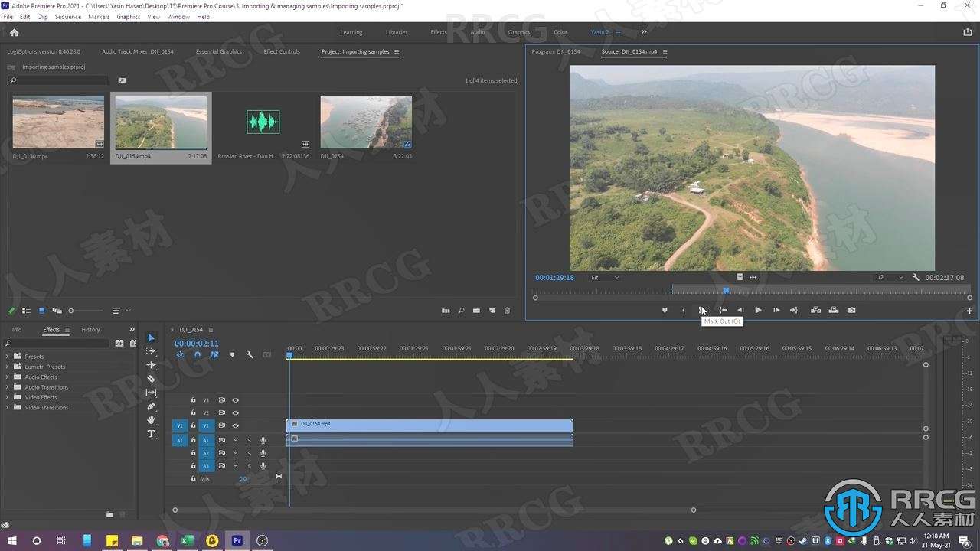Switch to the Effect Controls tab
This screenshot has width=980, height=551.
(x=282, y=52)
